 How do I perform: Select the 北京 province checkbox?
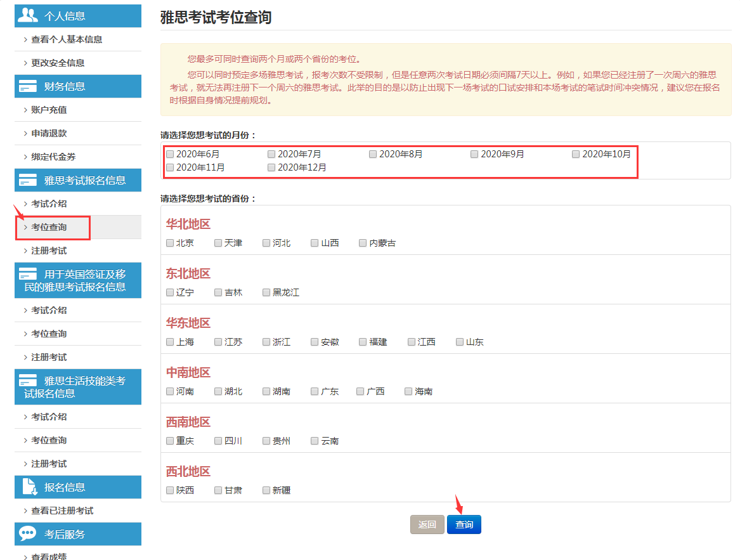[x=170, y=242]
